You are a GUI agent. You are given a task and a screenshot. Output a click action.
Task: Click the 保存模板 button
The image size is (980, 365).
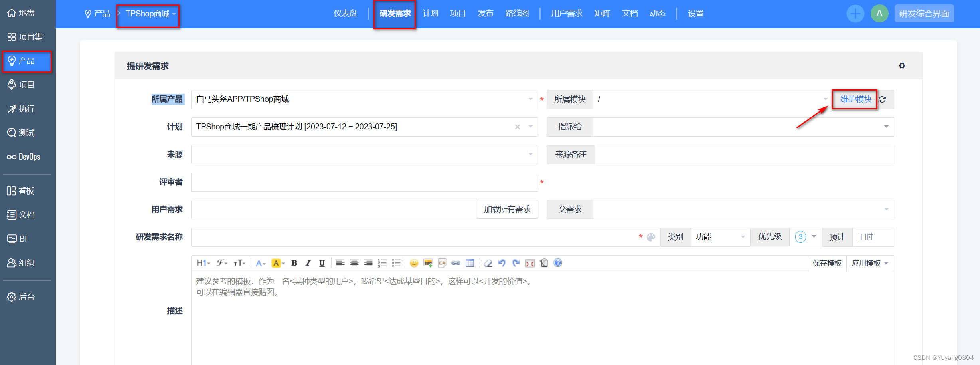point(827,263)
